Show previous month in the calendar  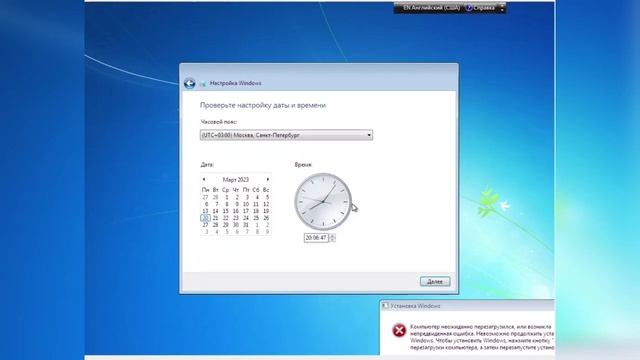(x=204, y=180)
